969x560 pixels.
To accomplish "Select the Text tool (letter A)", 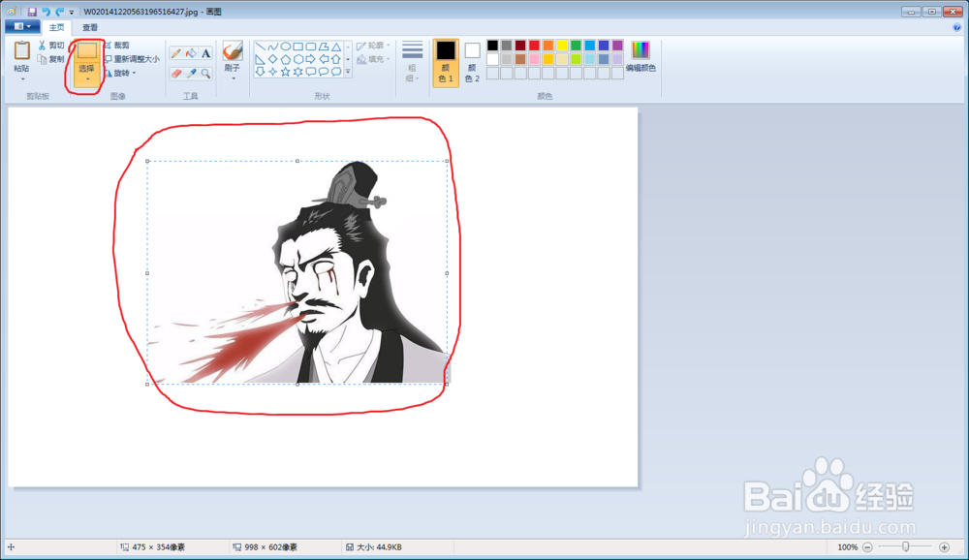I will [x=205, y=54].
